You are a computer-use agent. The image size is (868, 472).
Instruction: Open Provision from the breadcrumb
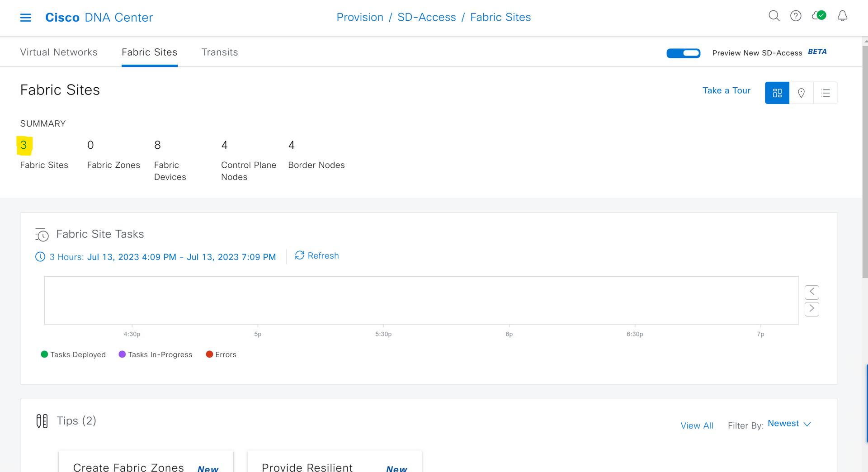359,17
